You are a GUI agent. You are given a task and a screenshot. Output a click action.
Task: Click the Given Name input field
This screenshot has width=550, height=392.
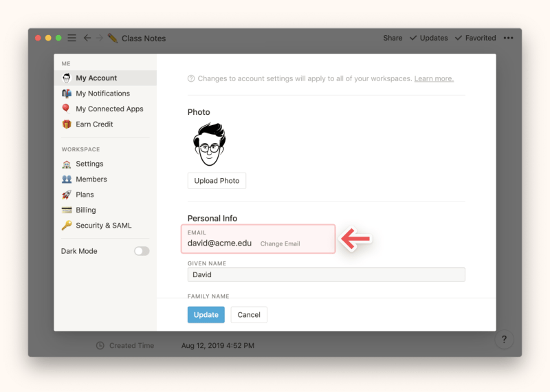click(x=326, y=275)
